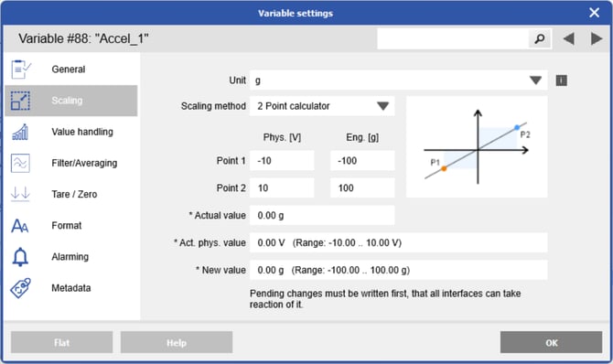This screenshot has height=364, width=613.
Task: Select the Alarming bell icon
Action: [x=20, y=257]
